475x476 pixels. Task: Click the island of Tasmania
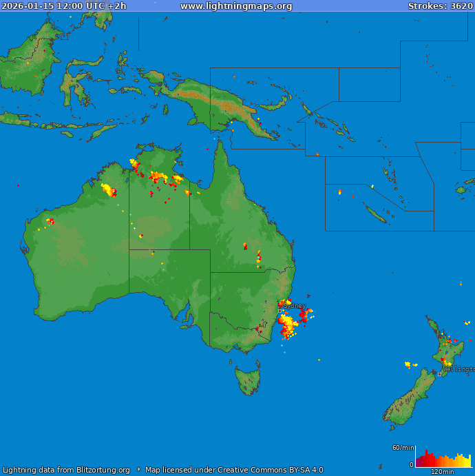[x=248, y=380]
